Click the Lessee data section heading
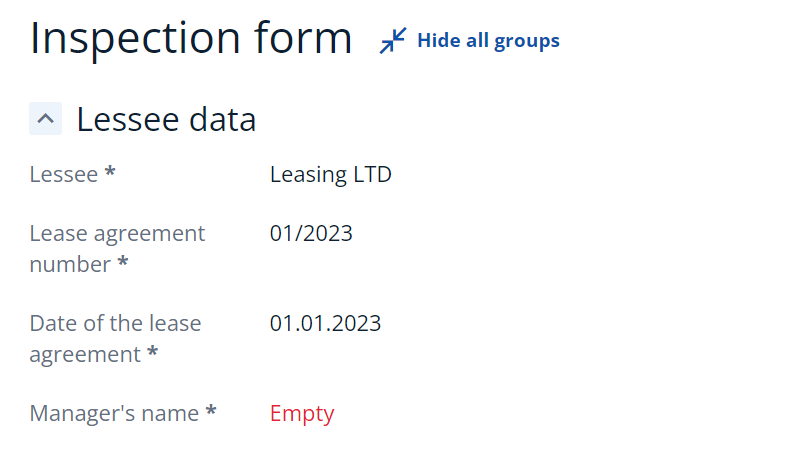This screenshot has width=792, height=452. [166, 120]
